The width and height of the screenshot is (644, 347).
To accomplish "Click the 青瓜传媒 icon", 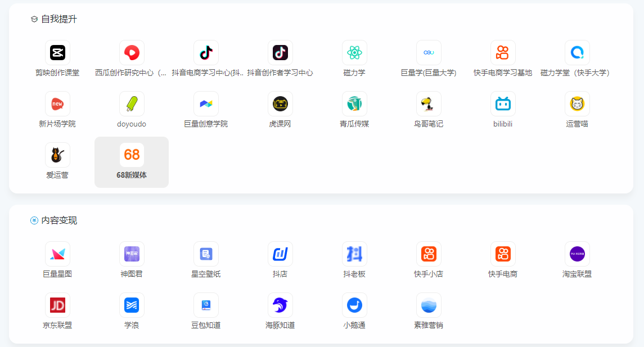I will pos(354,104).
